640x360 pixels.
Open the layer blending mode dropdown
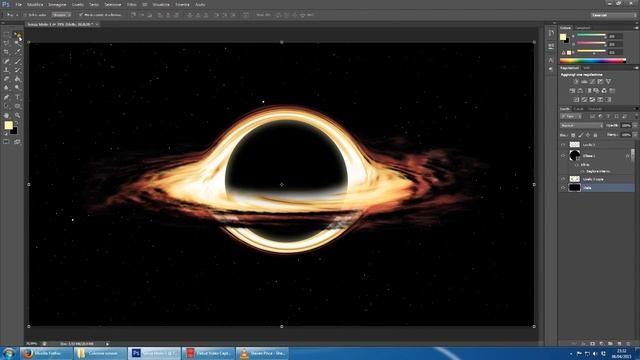[581, 125]
